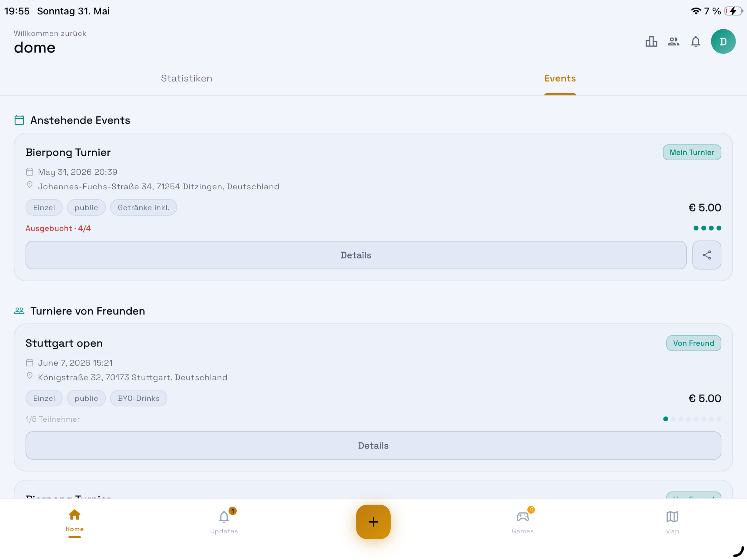Click location pin beside Königstraße address
Image resolution: width=747 pixels, height=560 pixels.
point(30,376)
